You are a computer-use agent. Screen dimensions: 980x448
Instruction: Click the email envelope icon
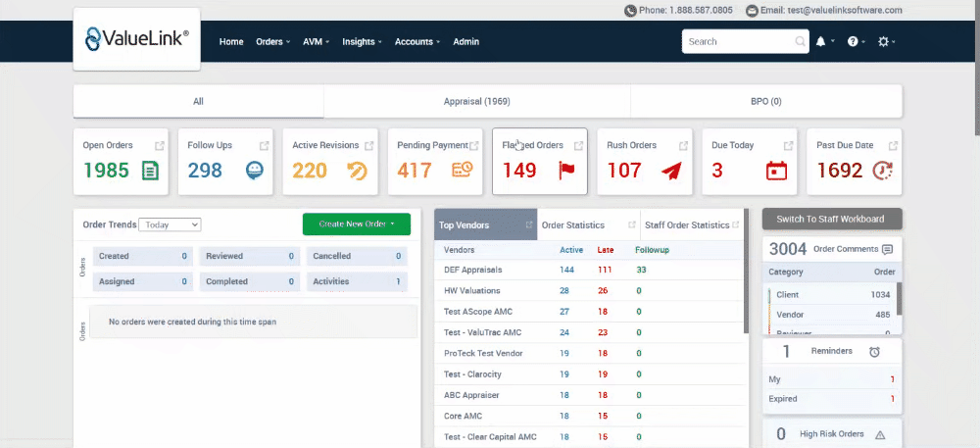[x=752, y=11]
